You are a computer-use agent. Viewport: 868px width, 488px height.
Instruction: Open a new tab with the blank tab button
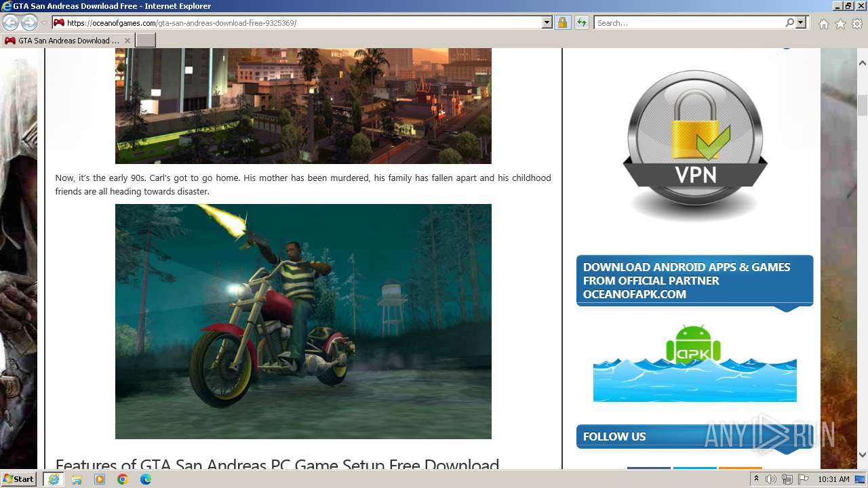(x=146, y=41)
